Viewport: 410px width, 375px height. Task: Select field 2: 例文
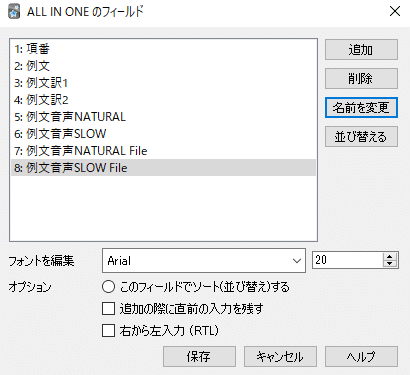pyautogui.click(x=163, y=66)
